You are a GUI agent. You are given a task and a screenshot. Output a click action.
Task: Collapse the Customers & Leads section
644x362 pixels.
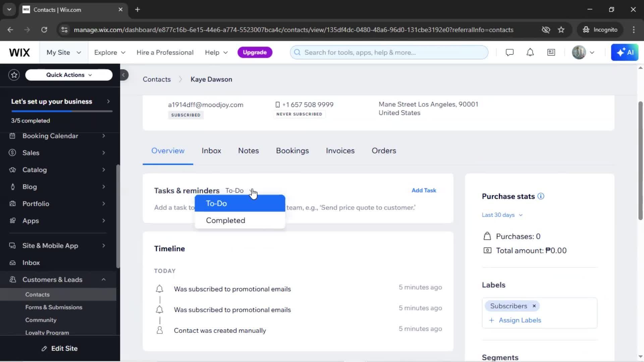(104, 280)
